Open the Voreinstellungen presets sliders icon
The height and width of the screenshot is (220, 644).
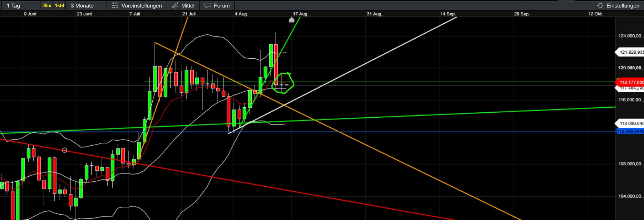[115, 5]
